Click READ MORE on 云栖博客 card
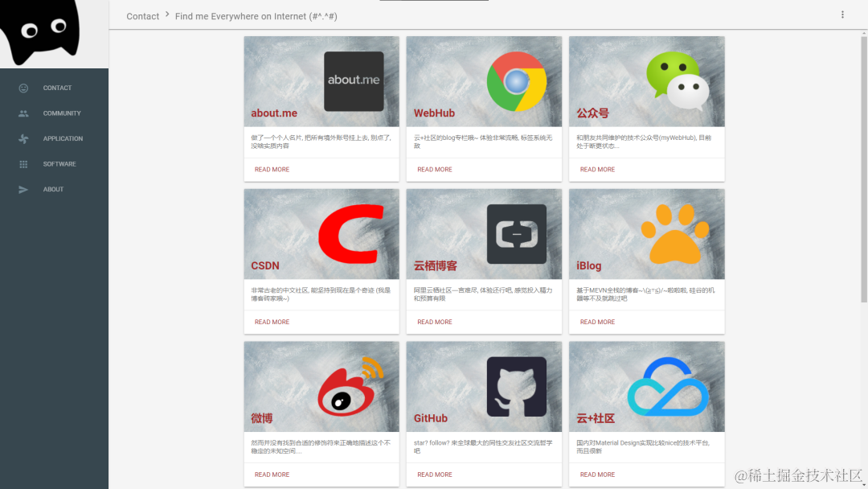Screen dimensions: 868x489 tap(435, 322)
